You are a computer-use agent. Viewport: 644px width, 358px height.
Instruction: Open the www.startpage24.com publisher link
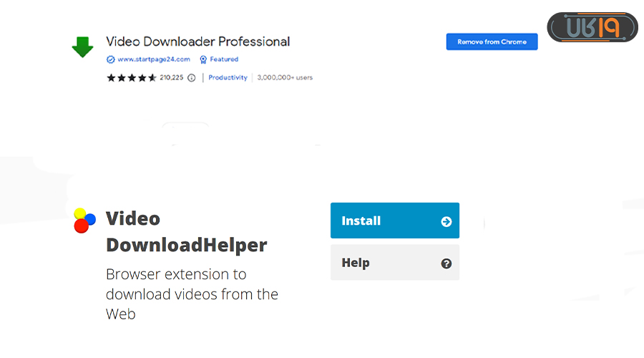coord(154,59)
